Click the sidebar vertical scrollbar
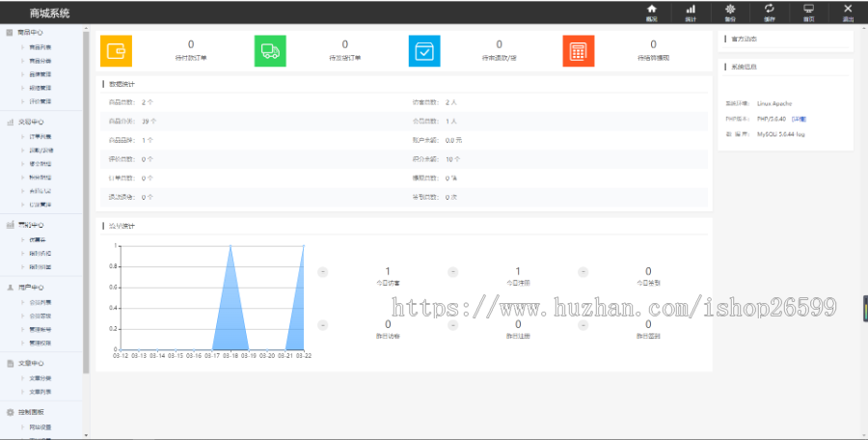The image size is (868, 440). tap(86, 193)
